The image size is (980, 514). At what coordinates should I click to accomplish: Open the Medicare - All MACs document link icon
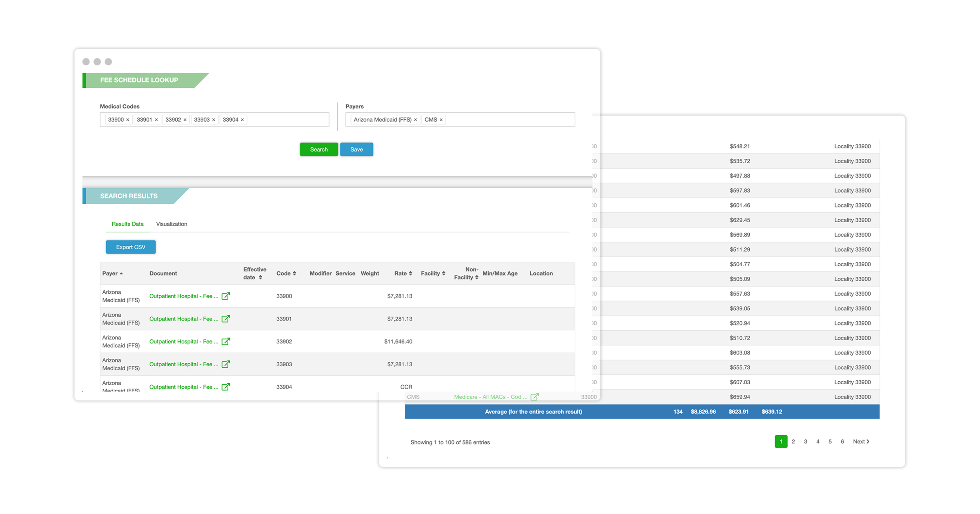(535, 396)
